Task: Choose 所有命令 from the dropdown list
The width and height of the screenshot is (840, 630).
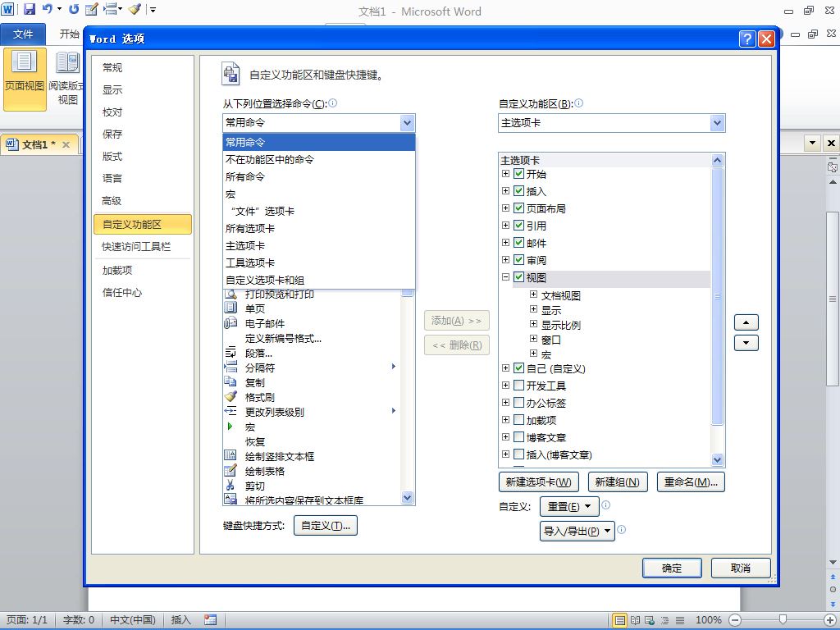Action: pos(319,177)
